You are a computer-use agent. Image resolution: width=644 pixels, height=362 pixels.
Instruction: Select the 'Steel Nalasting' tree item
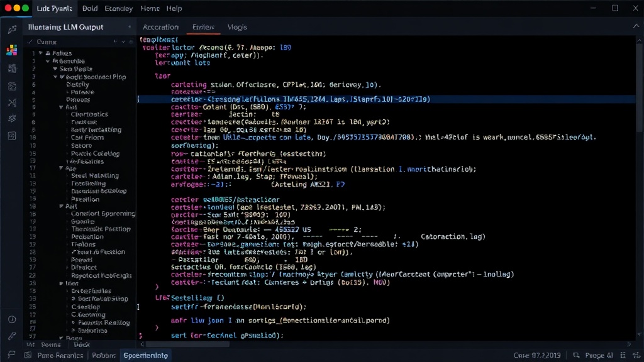[x=95, y=176]
